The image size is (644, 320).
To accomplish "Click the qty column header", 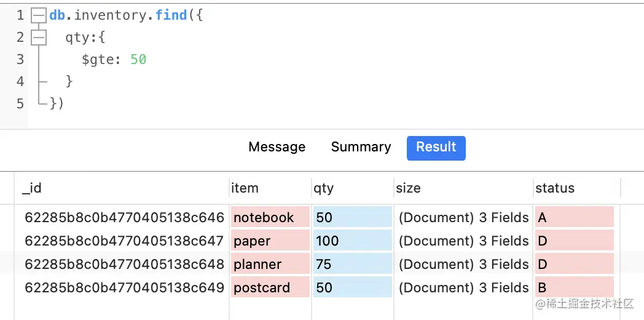I will click(323, 188).
